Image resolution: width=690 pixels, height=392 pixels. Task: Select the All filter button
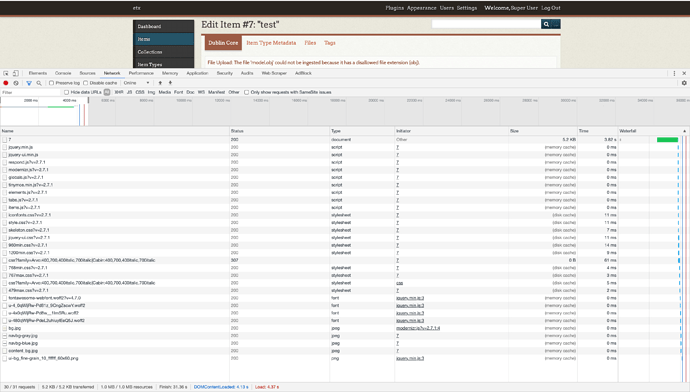[x=107, y=92]
